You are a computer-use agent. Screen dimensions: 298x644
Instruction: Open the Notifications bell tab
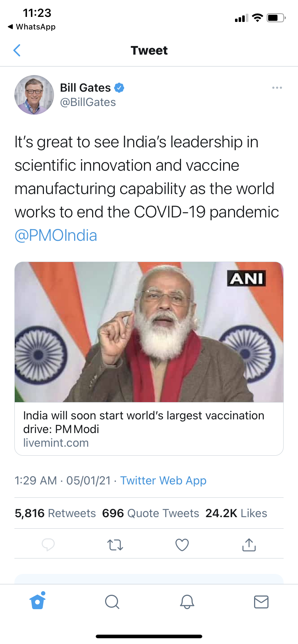click(x=187, y=602)
